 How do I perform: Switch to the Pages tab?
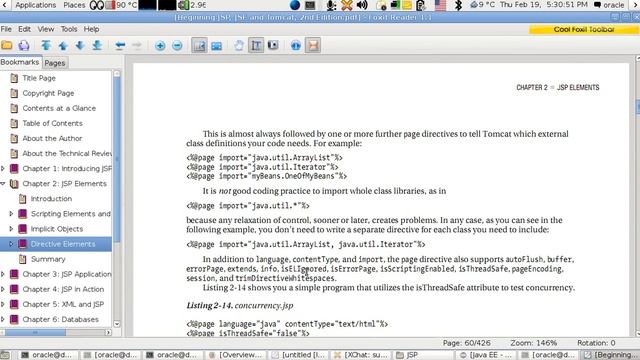pos(55,63)
